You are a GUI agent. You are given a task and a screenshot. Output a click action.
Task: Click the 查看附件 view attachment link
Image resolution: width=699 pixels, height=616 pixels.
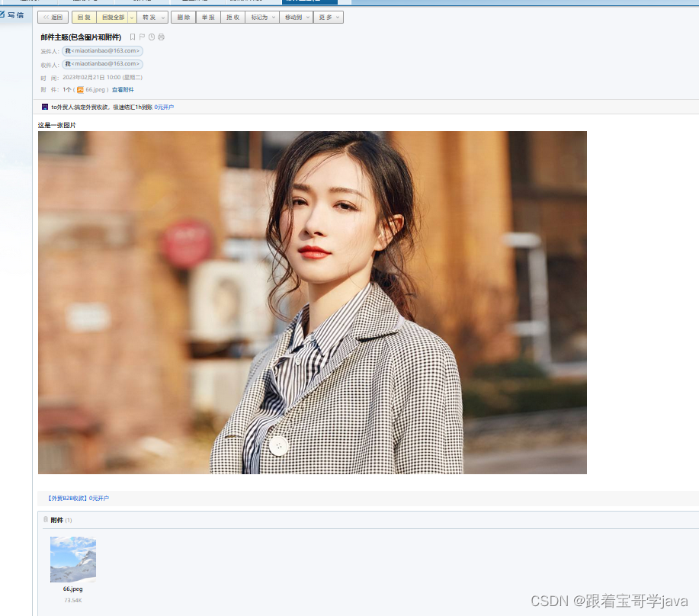[x=123, y=89]
